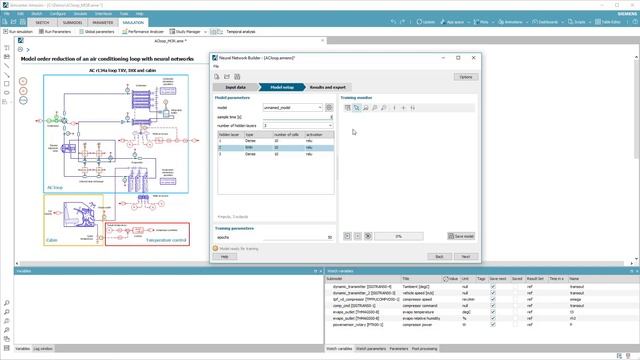Toggle Save next for compressor speed row
Viewport: 640px width, 360px height.
[x=493, y=299]
